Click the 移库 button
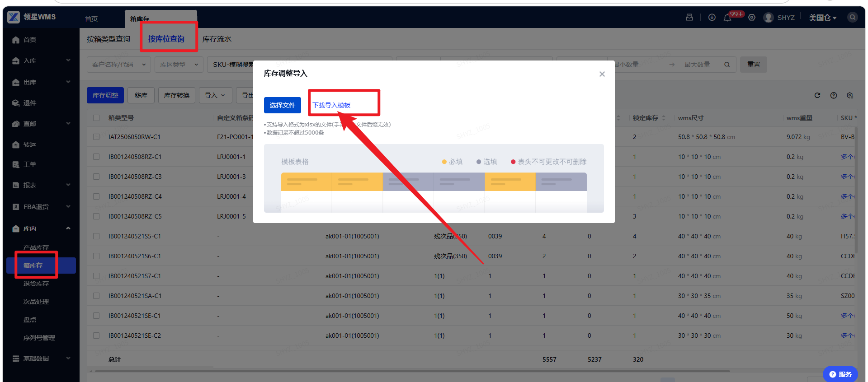Viewport: 868px width, 382px height. (141, 95)
